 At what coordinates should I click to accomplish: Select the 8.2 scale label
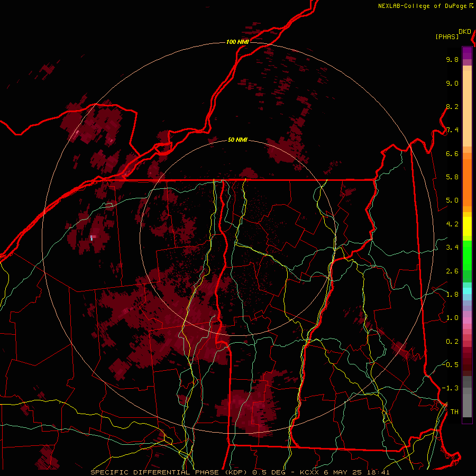[452, 106]
